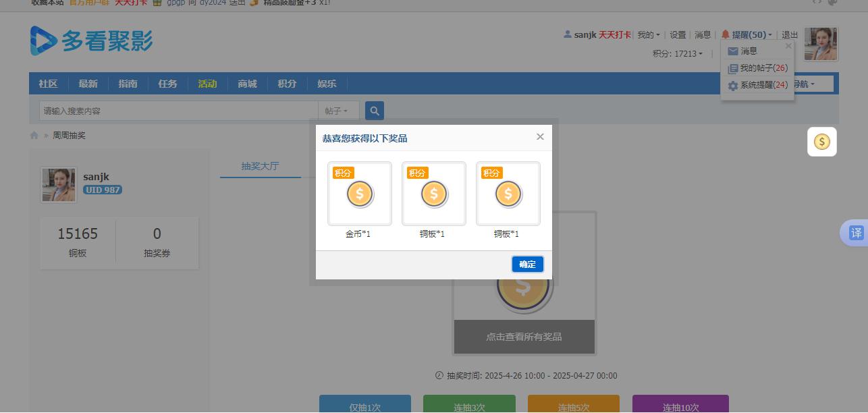Click the envelope icon beside 消息 in the dropdown
The height and width of the screenshot is (413, 868).
(x=733, y=50)
